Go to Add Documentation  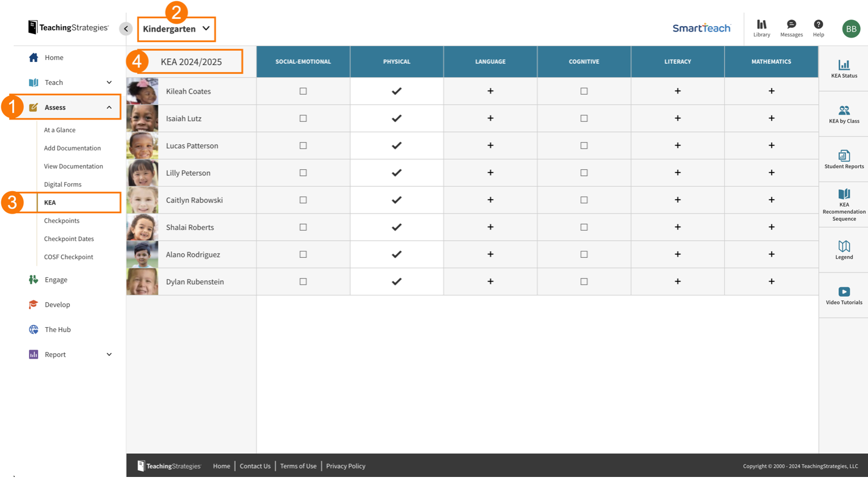coord(72,148)
